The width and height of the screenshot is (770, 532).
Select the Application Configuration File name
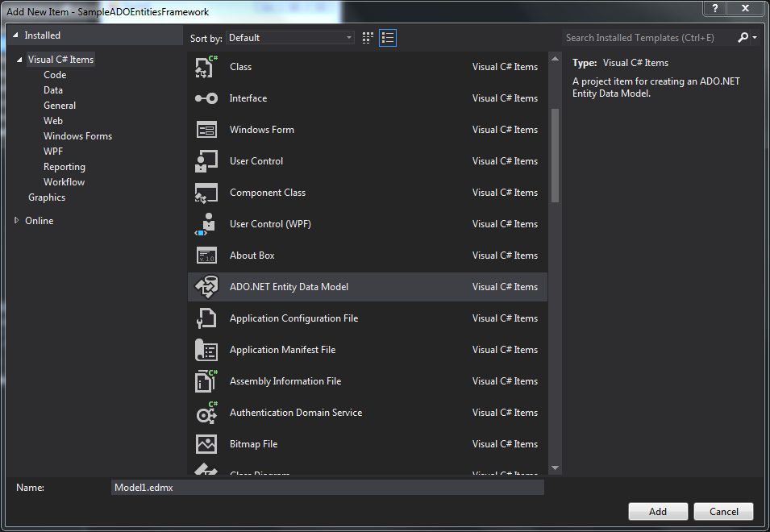(x=293, y=318)
